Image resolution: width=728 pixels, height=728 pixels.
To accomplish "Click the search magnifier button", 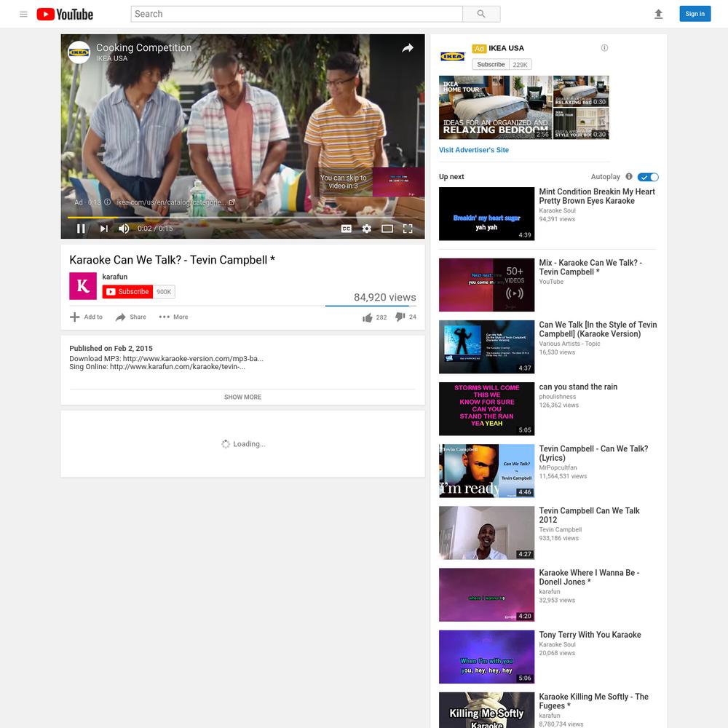I will tap(481, 14).
